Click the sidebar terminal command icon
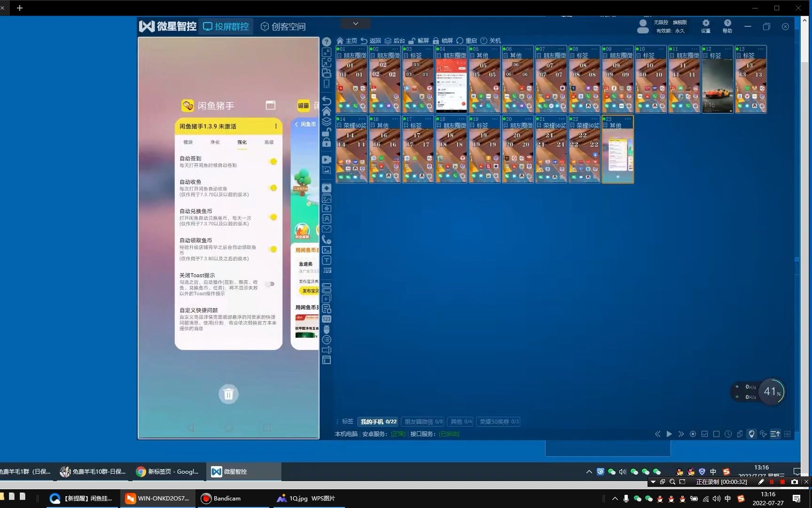The height and width of the screenshot is (508, 812). (x=327, y=250)
